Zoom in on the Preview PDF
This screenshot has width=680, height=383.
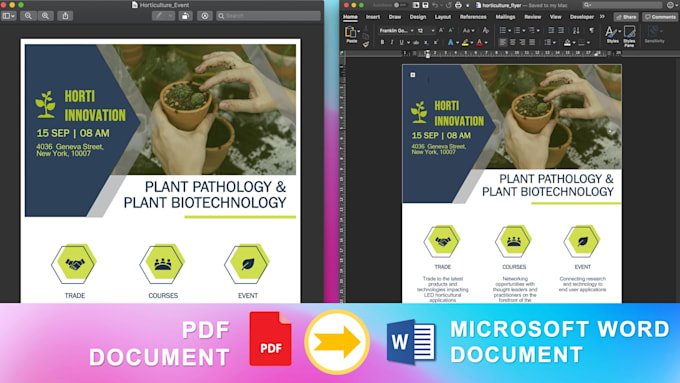coord(45,16)
